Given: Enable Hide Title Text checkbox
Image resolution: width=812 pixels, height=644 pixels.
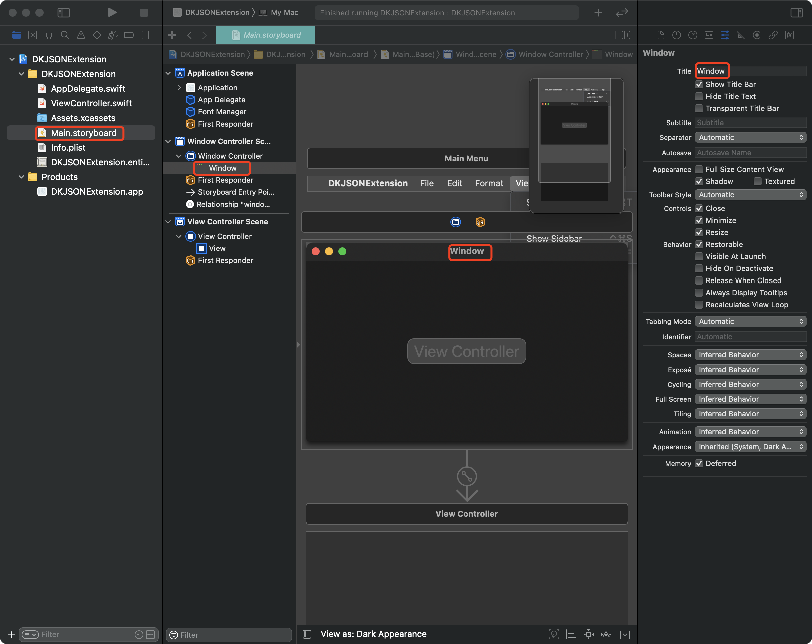Looking at the screenshot, I should click(x=699, y=96).
